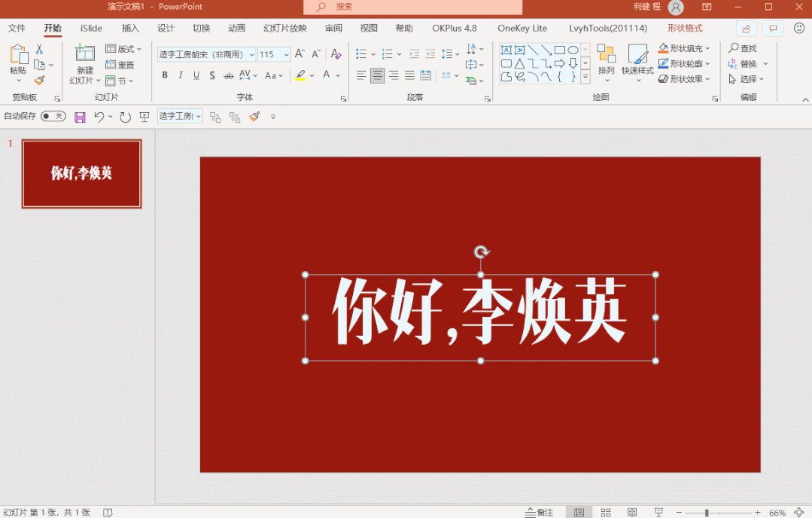Toggle bulleted list formatting
812x518 pixels.
(361, 53)
